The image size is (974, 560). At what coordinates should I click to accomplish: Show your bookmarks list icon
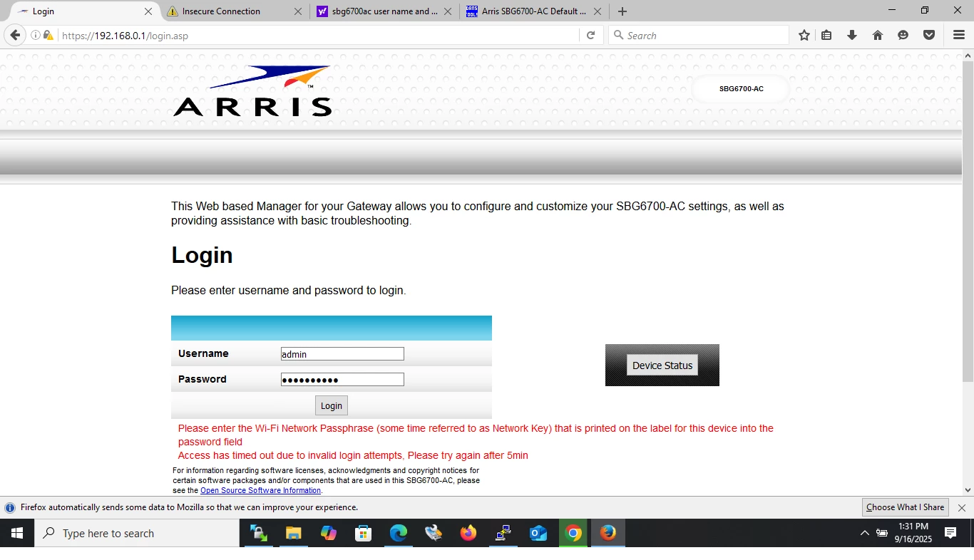click(826, 35)
